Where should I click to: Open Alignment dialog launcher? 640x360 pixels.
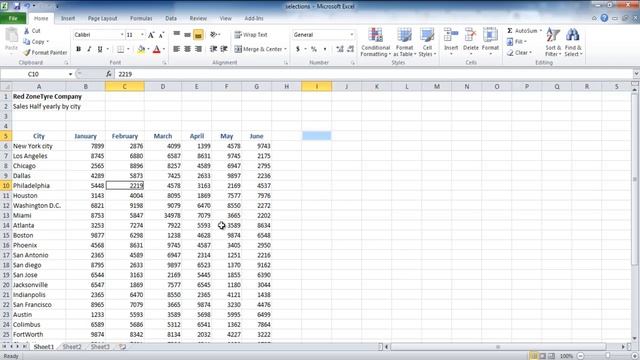coord(286,63)
